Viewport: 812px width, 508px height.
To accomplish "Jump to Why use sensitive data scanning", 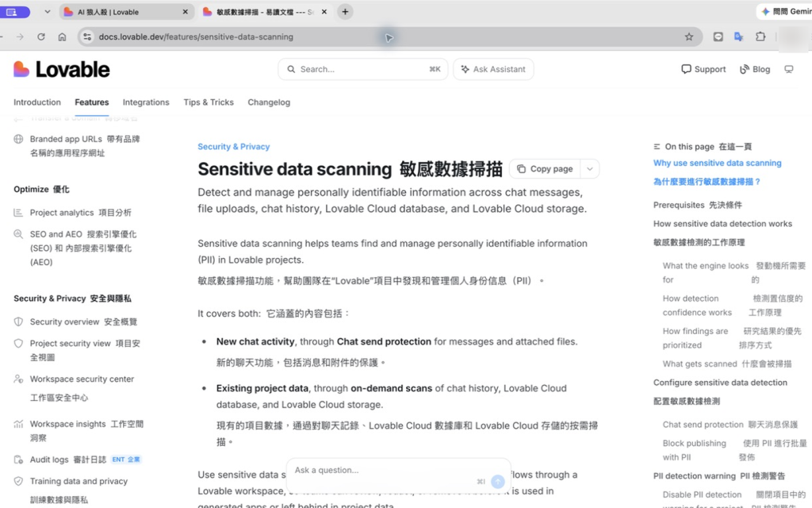I will click(717, 172).
